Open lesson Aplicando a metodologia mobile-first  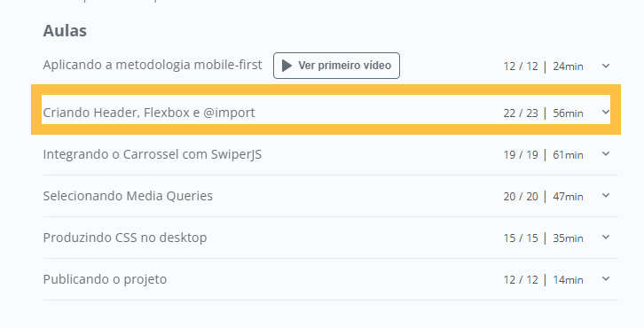pos(153,65)
